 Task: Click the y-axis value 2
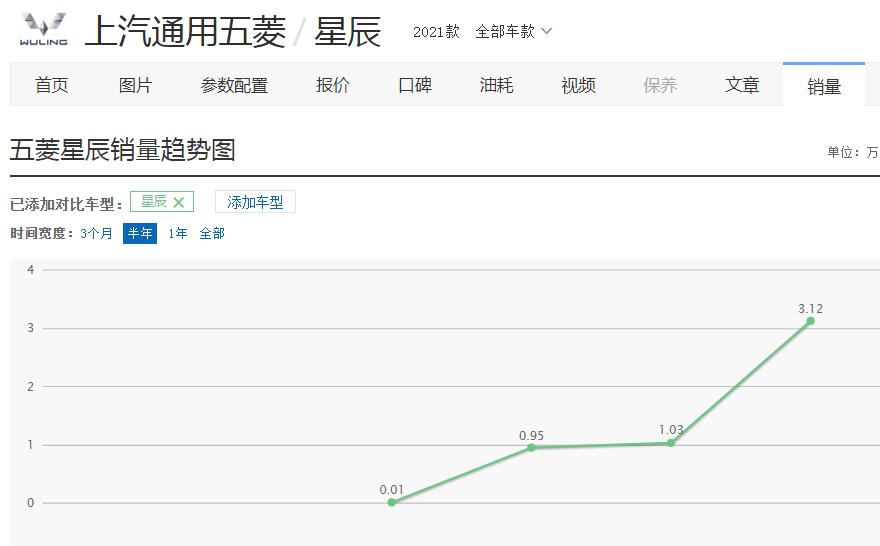tap(31, 387)
